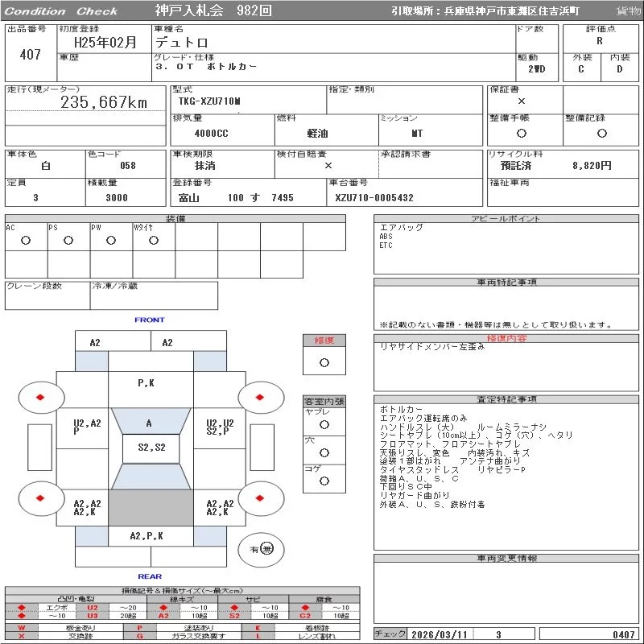Click the roof panel marked S2,S2

click(x=151, y=448)
